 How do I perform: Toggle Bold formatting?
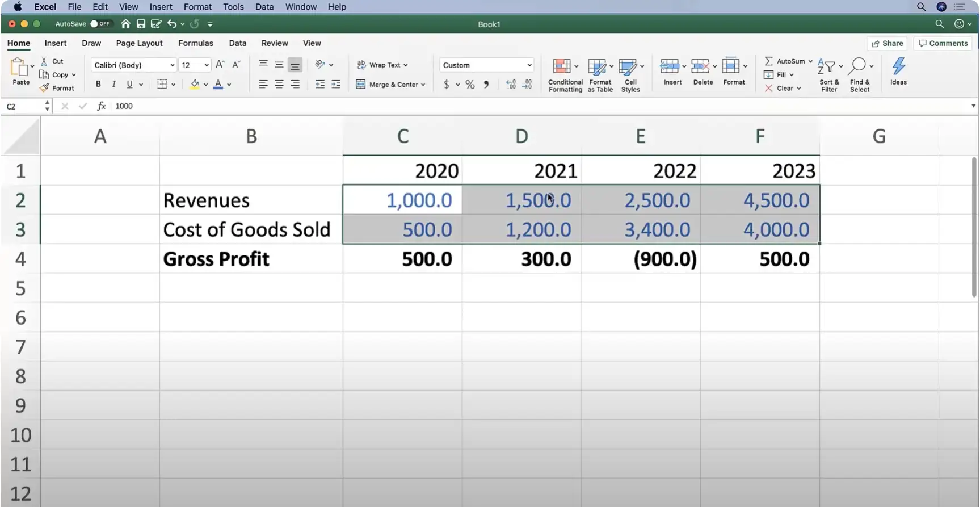point(98,84)
